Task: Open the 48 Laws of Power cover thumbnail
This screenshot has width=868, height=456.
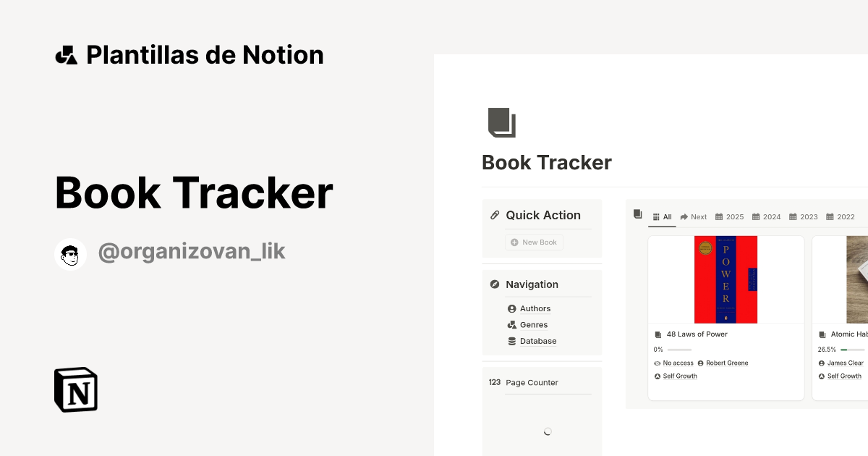Action: (x=726, y=279)
